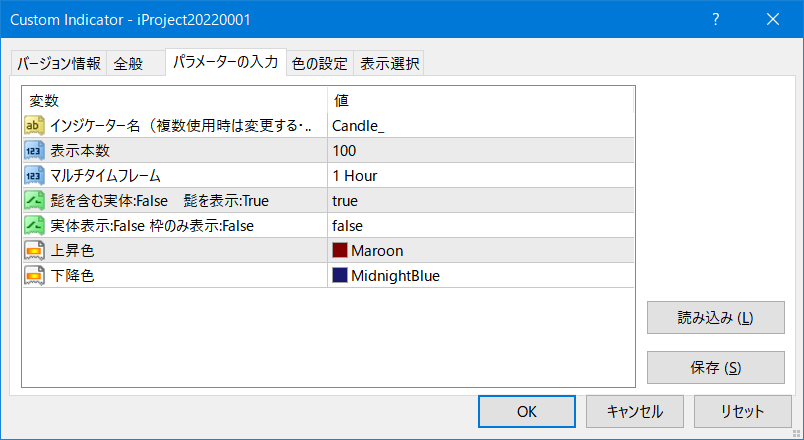The image size is (804, 440).
Task: Select the integer icon beside マルチタイムフレーム
Action: click(x=34, y=176)
